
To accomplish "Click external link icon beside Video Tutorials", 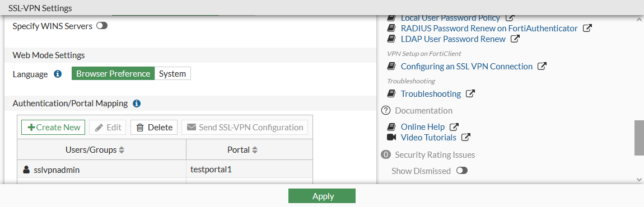I will pyautogui.click(x=466, y=137).
